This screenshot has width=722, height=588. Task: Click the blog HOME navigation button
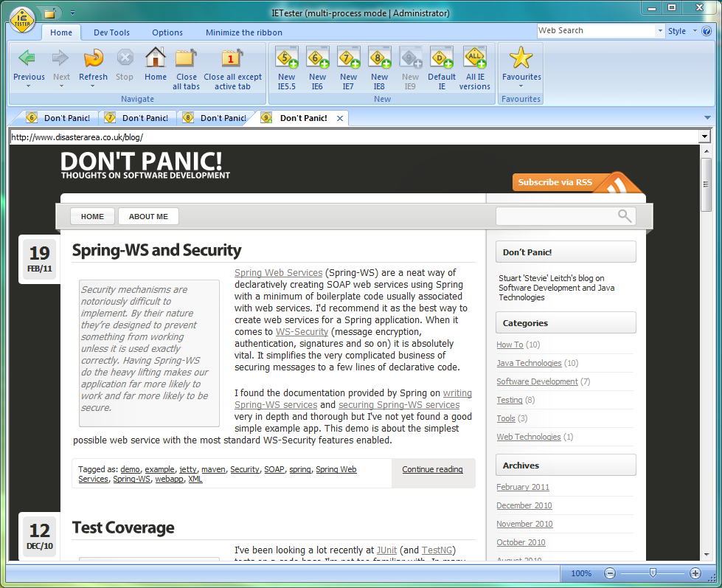pos(92,216)
